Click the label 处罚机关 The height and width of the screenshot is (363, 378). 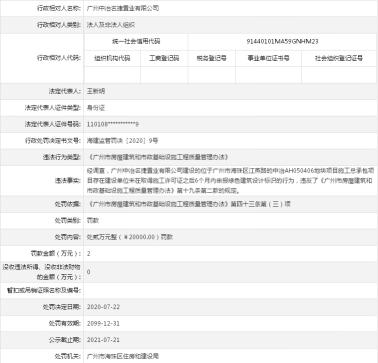[x=68, y=356]
